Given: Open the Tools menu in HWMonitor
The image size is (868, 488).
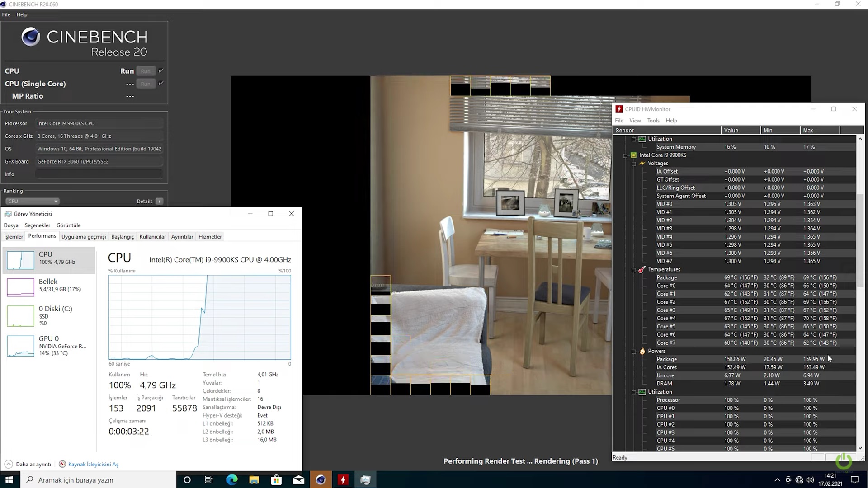Looking at the screenshot, I should [x=653, y=121].
